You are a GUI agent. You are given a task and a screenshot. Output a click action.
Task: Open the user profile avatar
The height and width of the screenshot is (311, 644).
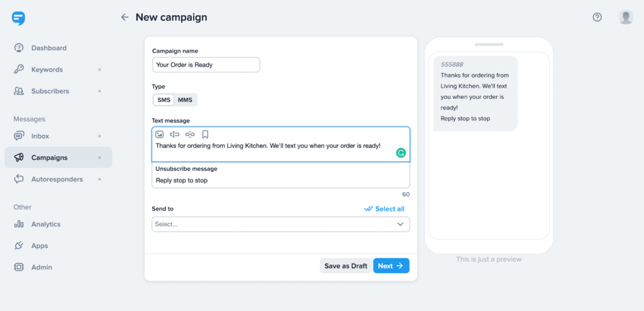pos(626,18)
